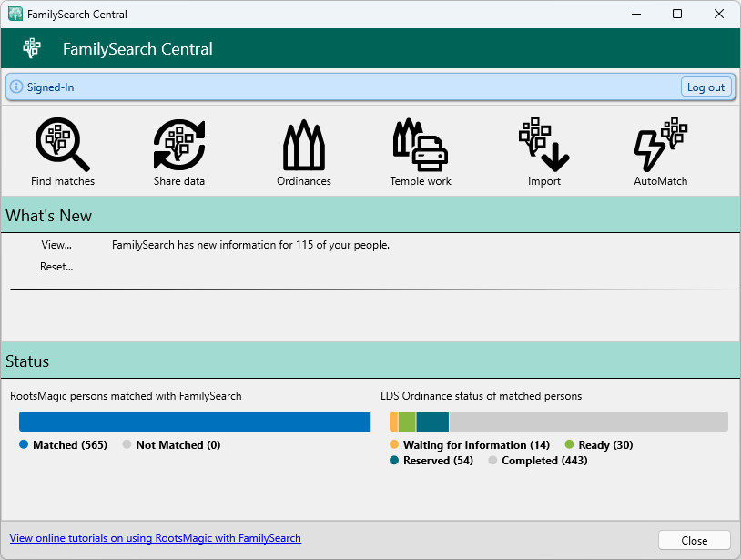Maximize the FamilySearch Central window
The height and width of the screenshot is (560, 741).
click(x=677, y=14)
